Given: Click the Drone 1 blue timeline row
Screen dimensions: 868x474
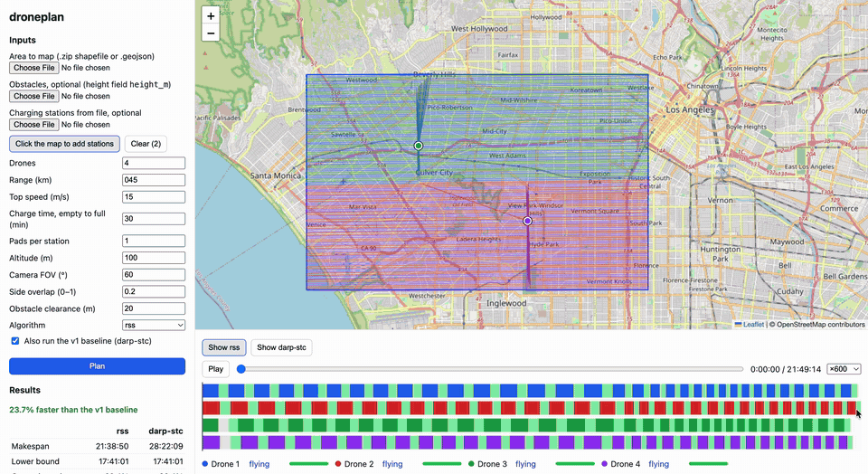Looking at the screenshot, I should 531,391.
